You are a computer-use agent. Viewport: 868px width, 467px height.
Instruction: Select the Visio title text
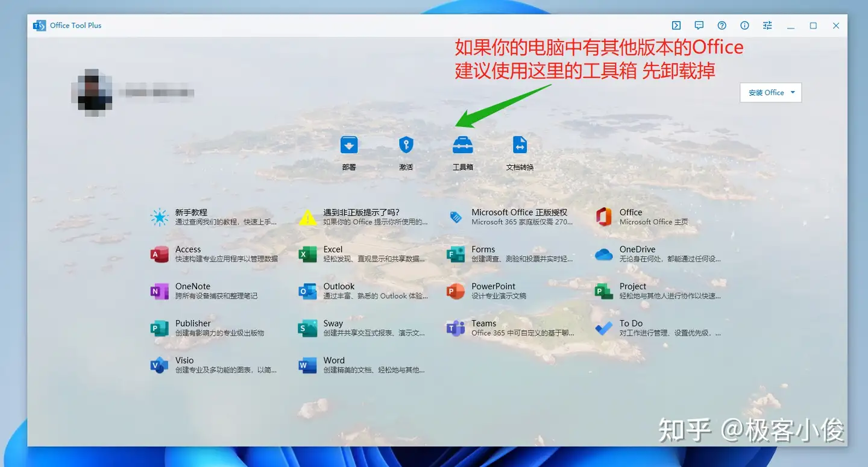pos(184,360)
